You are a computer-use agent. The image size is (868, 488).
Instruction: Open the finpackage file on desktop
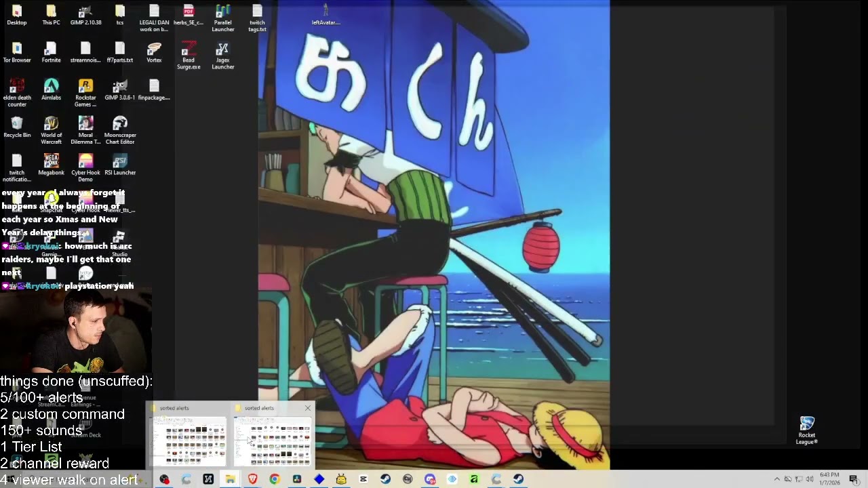tap(154, 89)
